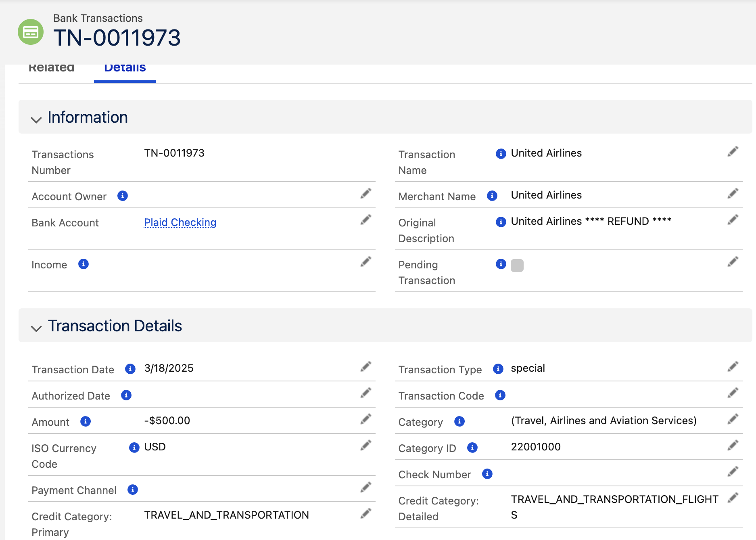Viewport: 756px width, 540px height.
Task: Show help info for Account Owner
Action: pyautogui.click(x=123, y=196)
